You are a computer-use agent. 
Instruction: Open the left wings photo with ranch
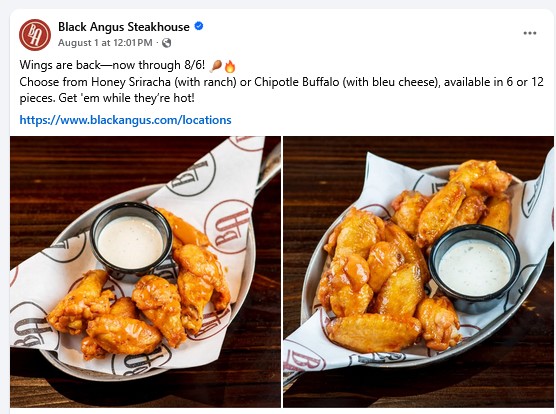145,272
